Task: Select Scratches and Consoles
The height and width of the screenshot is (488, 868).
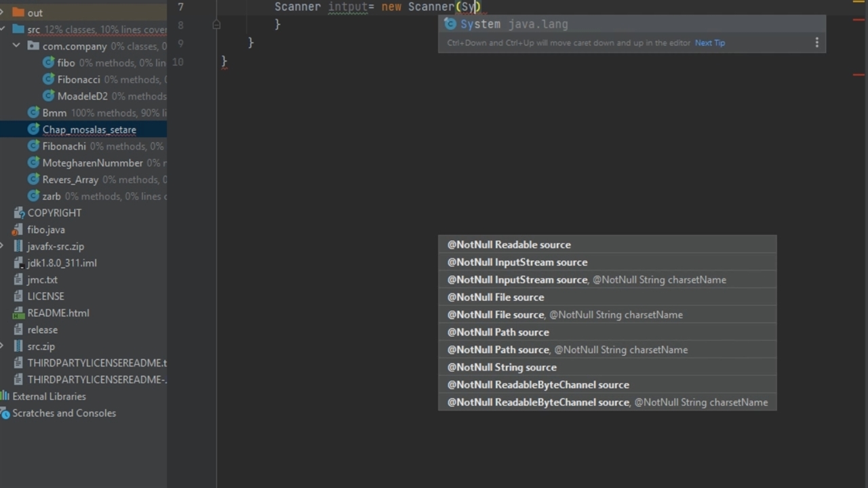Action: click(x=64, y=413)
